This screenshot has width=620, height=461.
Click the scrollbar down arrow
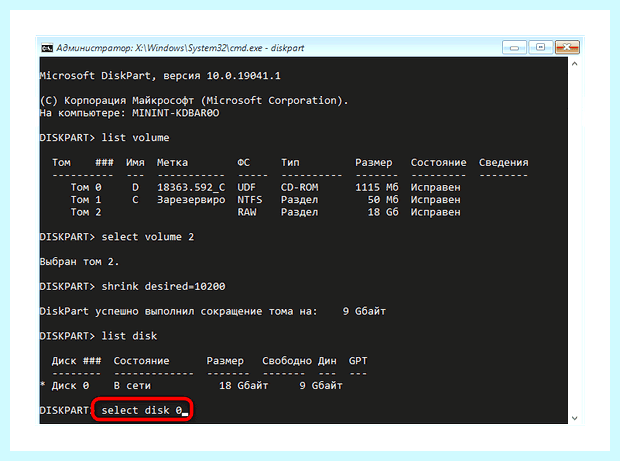click(x=575, y=418)
